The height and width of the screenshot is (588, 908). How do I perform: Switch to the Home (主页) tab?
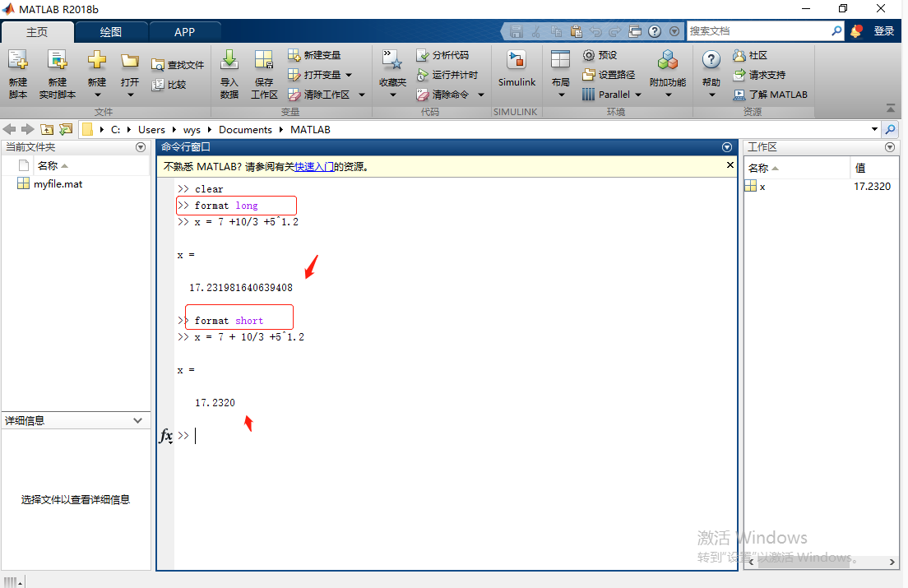pyautogui.click(x=38, y=32)
